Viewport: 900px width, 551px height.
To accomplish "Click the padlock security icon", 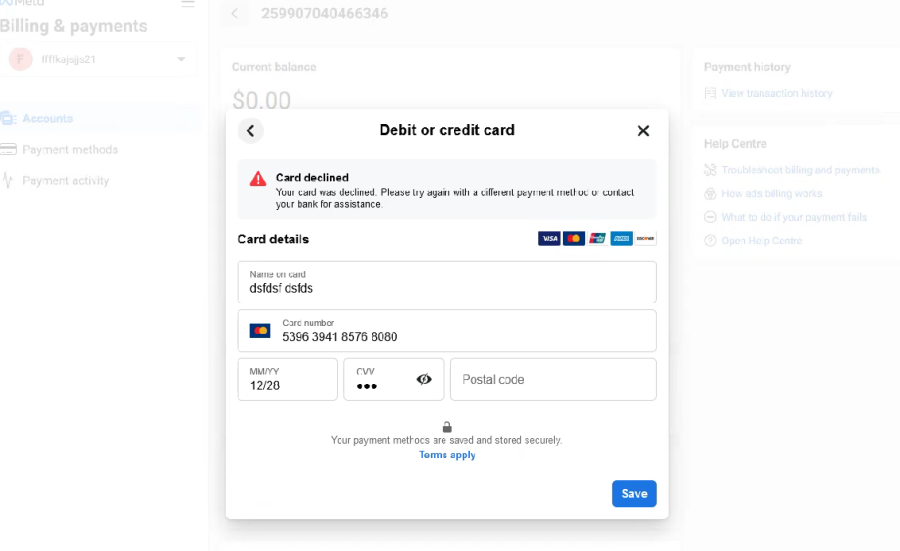I will pyautogui.click(x=447, y=426).
